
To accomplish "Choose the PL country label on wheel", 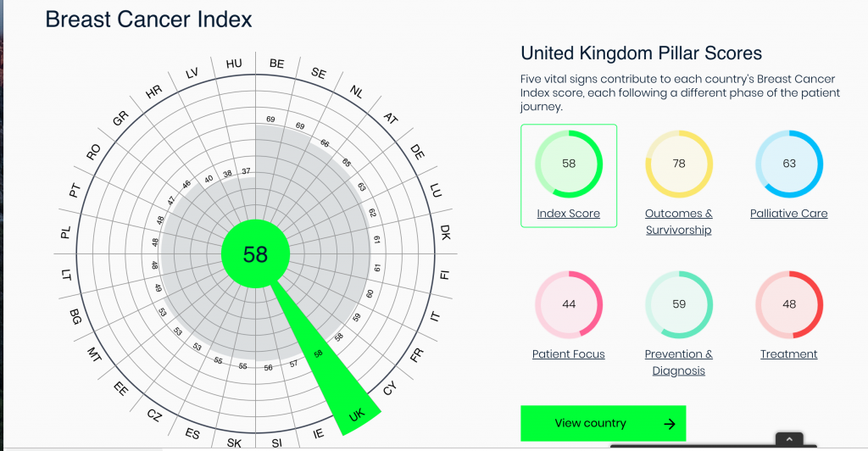I will pos(65,231).
